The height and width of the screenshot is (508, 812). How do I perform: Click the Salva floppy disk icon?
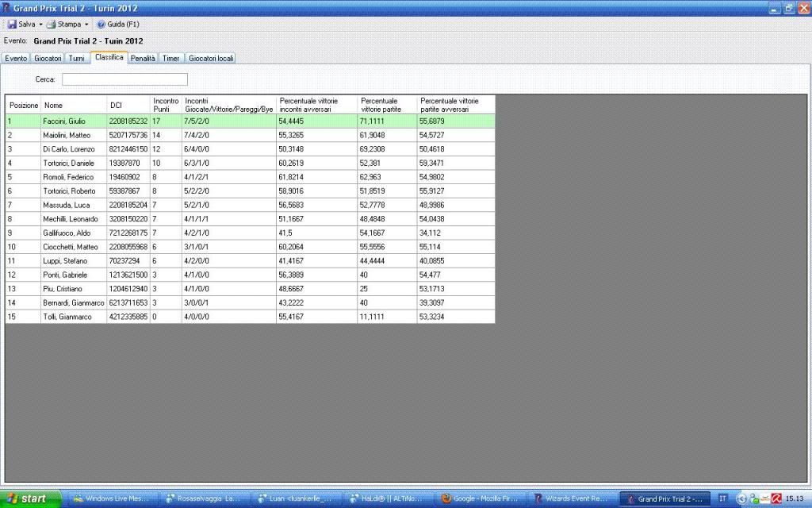[12, 25]
